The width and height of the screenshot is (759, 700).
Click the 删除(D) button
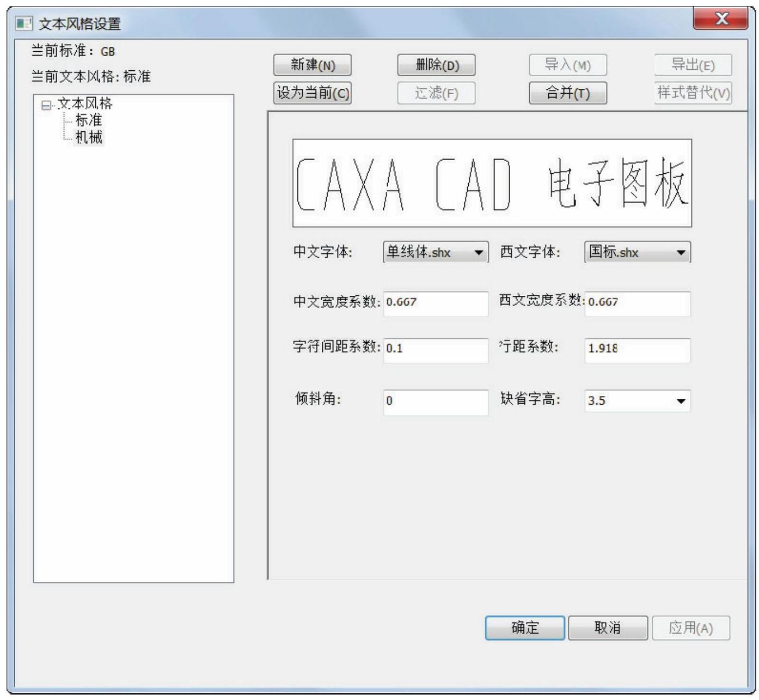point(437,65)
